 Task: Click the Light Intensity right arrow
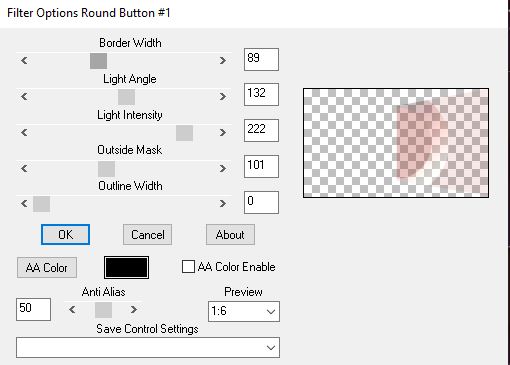click(223, 133)
